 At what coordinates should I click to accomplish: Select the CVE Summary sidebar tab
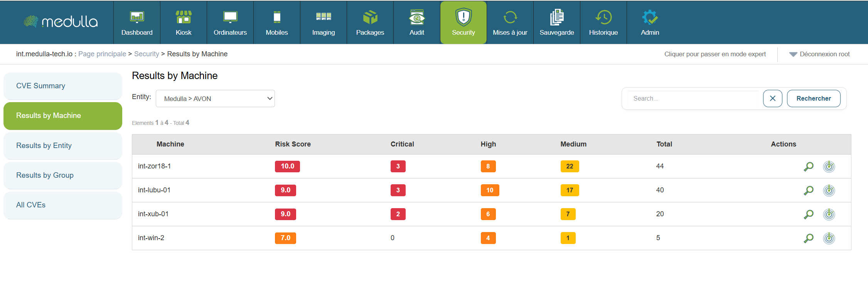point(63,86)
